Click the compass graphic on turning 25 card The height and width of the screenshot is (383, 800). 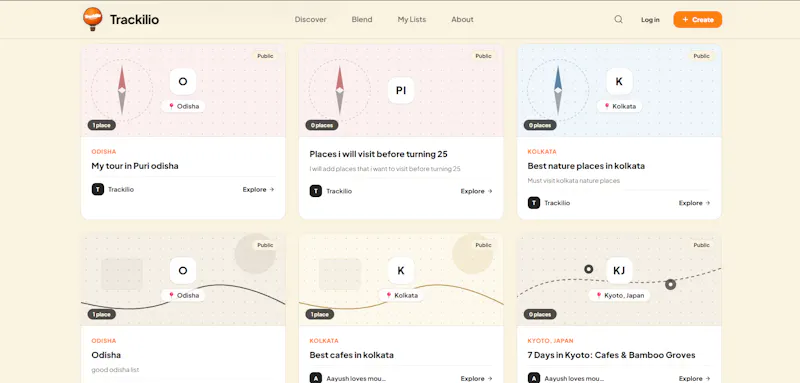pos(340,90)
